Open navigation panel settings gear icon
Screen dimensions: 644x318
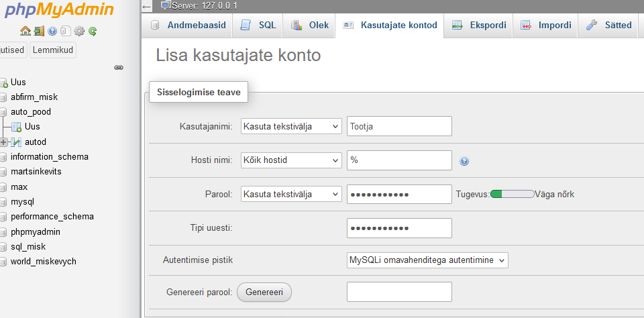point(79,31)
